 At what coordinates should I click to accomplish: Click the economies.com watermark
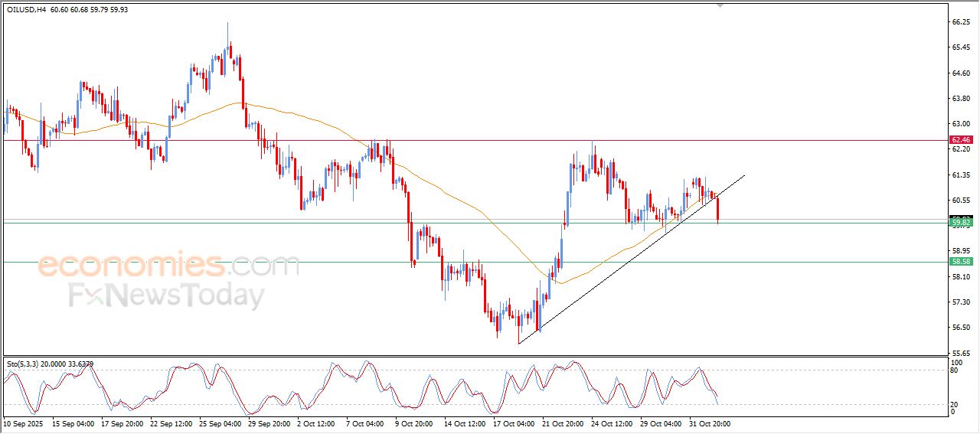pos(168,266)
